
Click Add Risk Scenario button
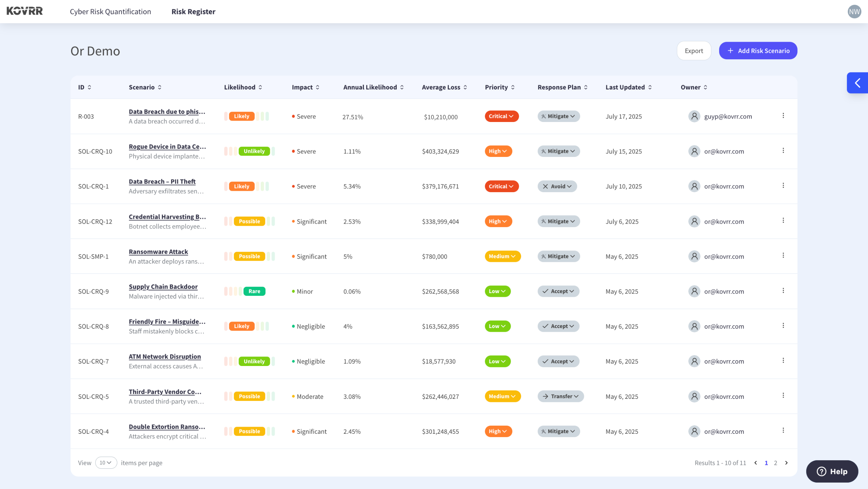pyautogui.click(x=758, y=51)
